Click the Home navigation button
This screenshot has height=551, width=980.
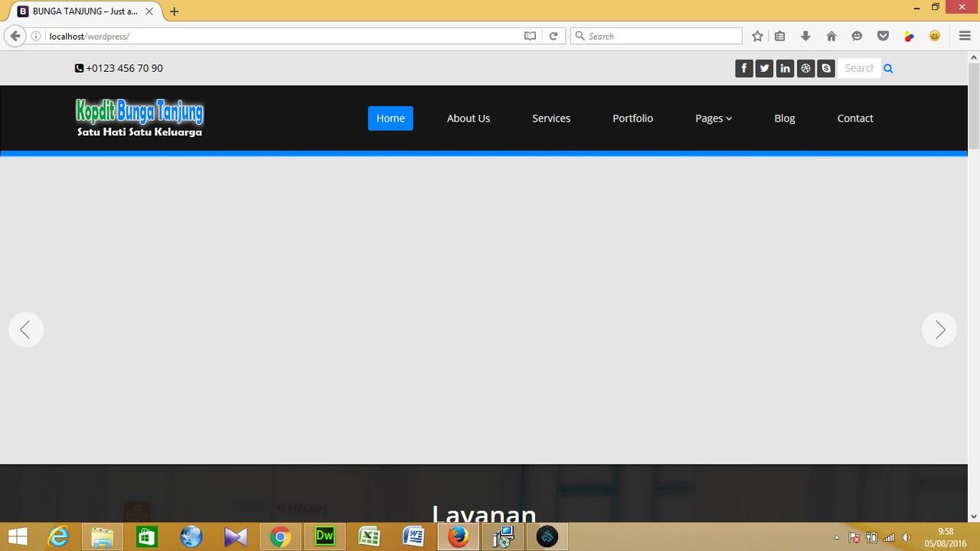(x=390, y=118)
